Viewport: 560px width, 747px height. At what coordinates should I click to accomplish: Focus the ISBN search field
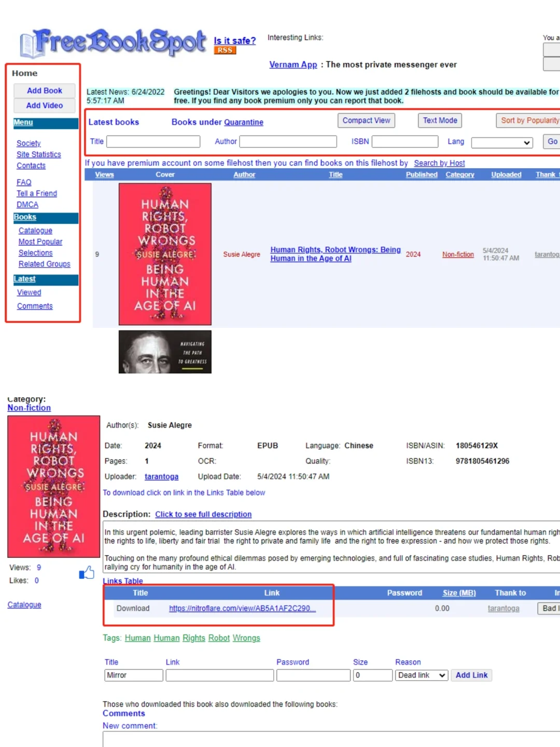point(405,142)
